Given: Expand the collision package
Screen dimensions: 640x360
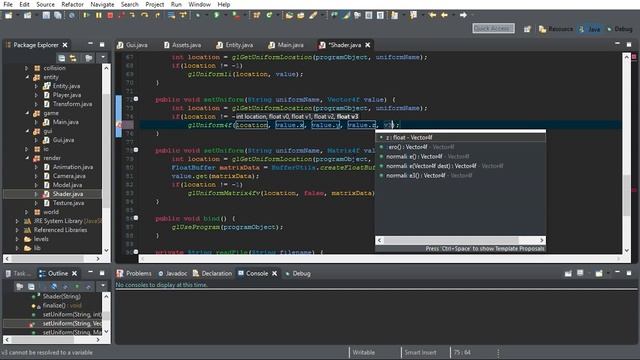Looking at the screenshot, I should (27, 68).
